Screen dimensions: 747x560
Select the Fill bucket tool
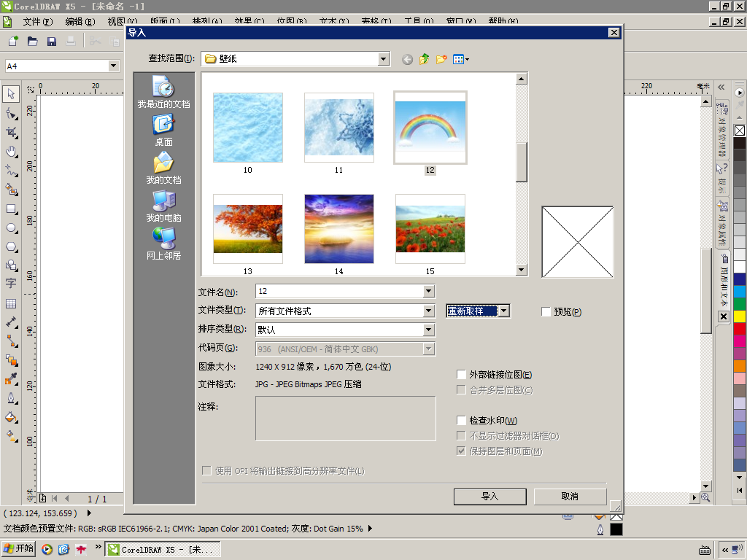[11, 417]
